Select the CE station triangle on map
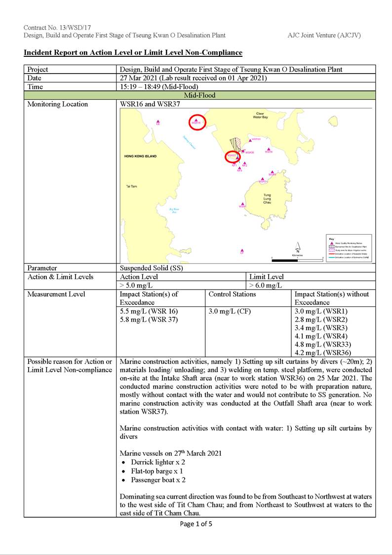The height and width of the screenshot is (555, 392). click(158, 122)
